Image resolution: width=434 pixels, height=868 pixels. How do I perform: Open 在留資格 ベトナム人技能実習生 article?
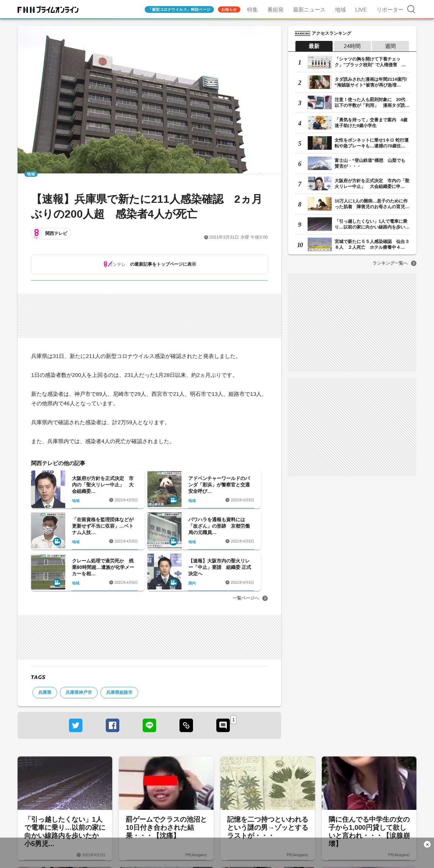pyautogui.click(x=88, y=530)
